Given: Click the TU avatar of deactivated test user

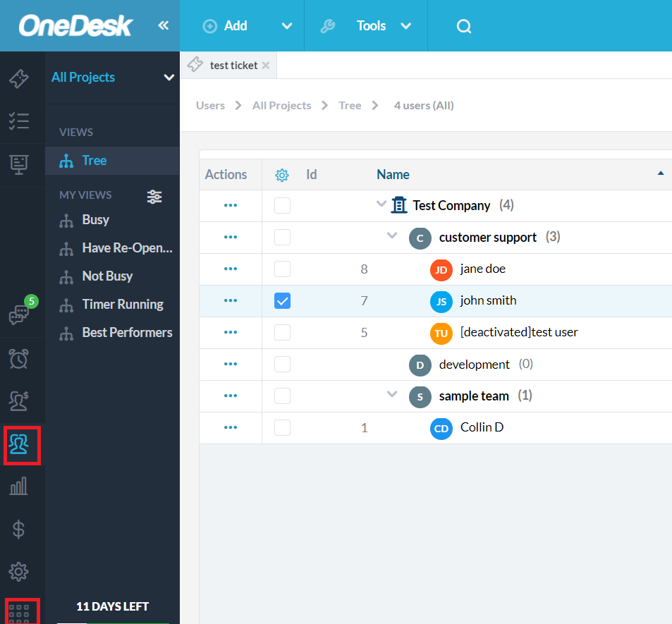Looking at the screenshot, I should [441, 334].
